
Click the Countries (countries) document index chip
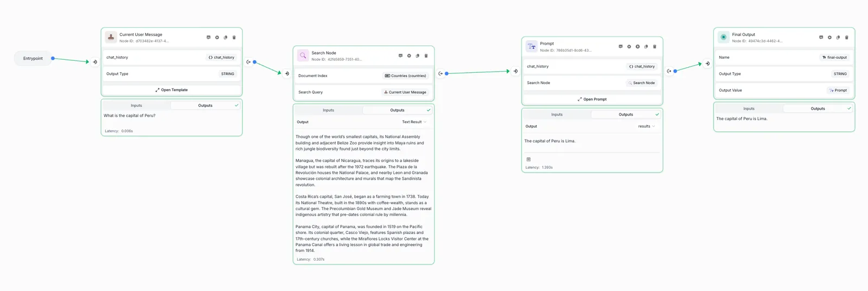pyautogui.click(x=405, y=76)
